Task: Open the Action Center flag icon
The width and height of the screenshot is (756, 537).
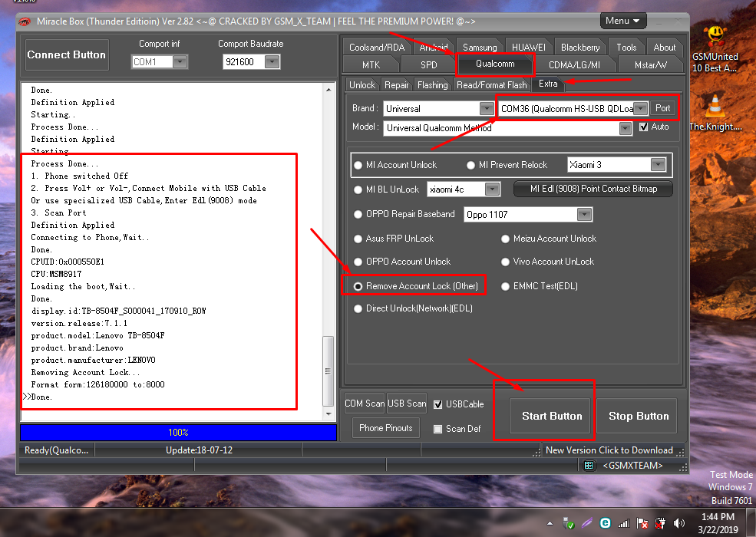Action: pos(642,523)
